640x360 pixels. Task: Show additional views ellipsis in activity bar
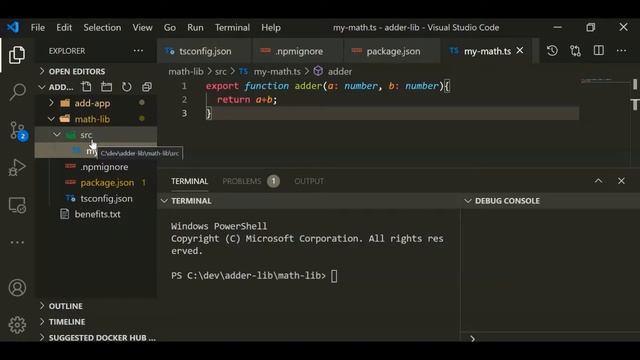tap(17, 242)
